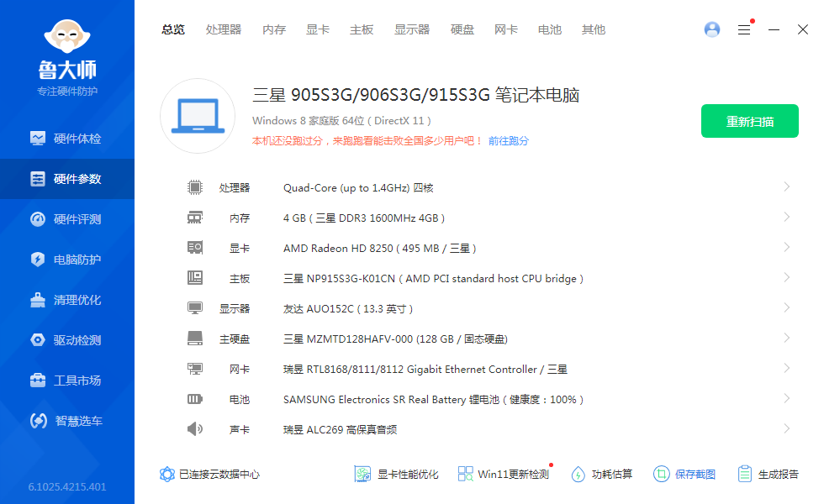Viewport: 824px width, 504px height.
Task: Open Win11更新检测 check tool
Action: [x=504, y=475]
